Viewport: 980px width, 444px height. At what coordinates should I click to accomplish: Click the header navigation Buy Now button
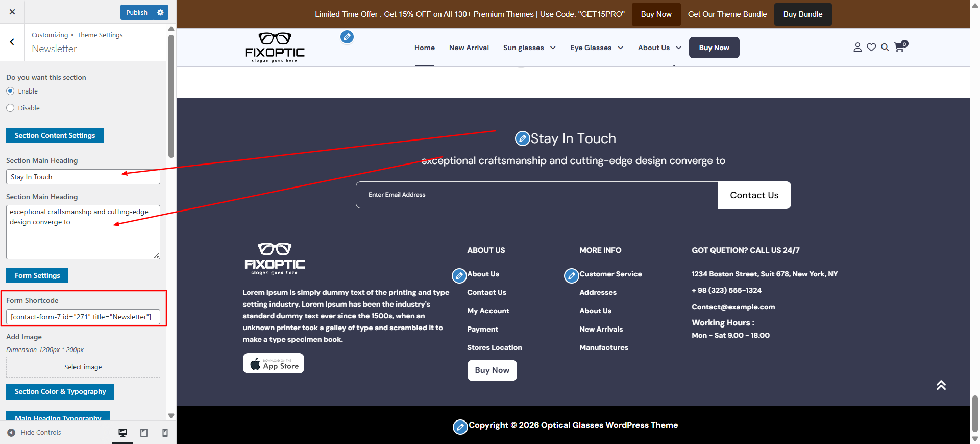[x=714, y=48]
